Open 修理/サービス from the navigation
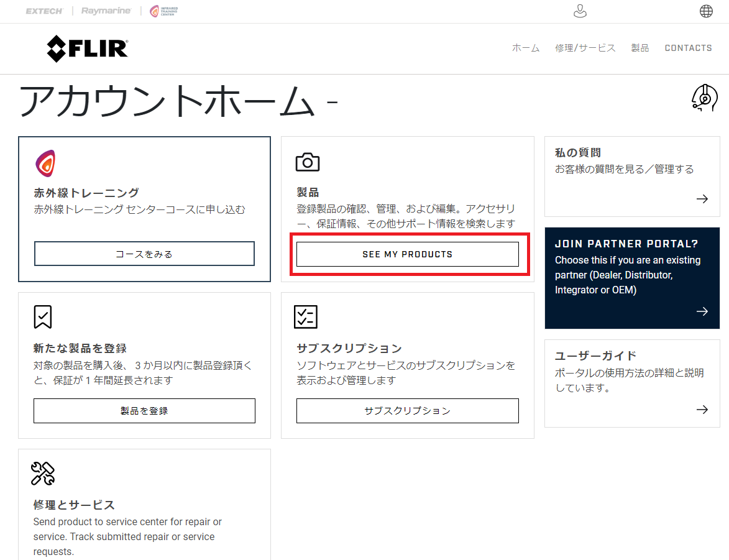This screenshot has width=729, height=560. coord(585,48)
